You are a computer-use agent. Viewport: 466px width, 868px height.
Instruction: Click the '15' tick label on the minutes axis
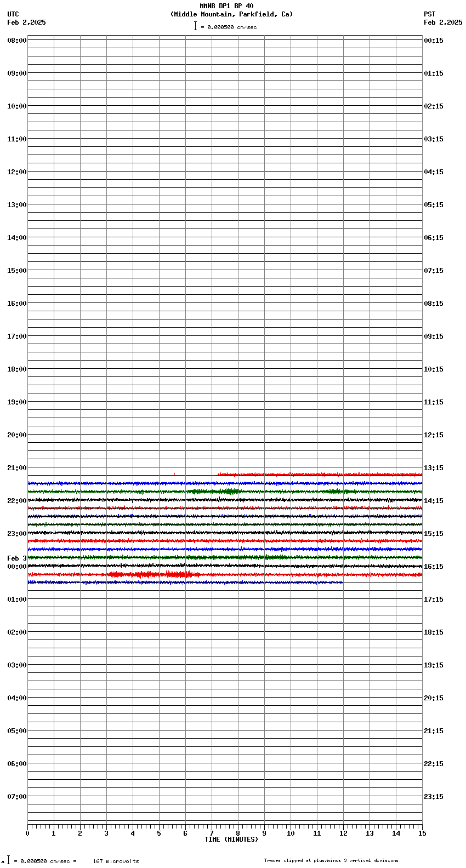pos(422,833)
